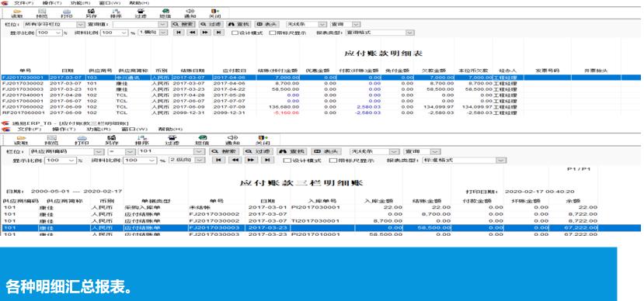The image size is (644, 301).
Task: Click 过滤 toolbar icon in upper 应付账款明细表 window
Action: point(141,13)
